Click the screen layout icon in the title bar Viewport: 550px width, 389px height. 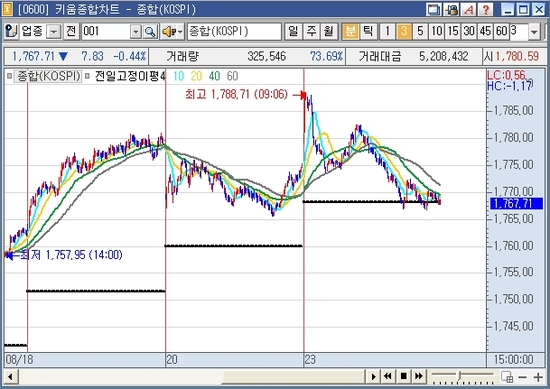tap(434, 9)
